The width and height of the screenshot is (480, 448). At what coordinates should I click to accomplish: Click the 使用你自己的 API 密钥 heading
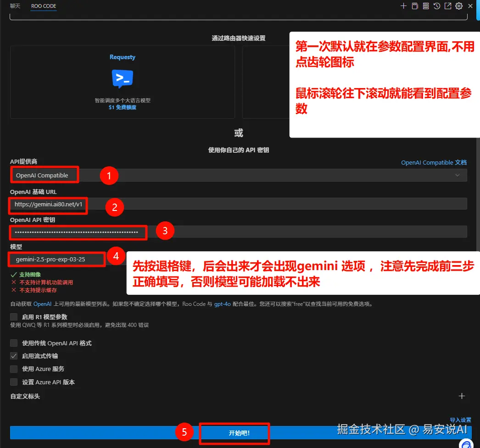click(239, 150)
